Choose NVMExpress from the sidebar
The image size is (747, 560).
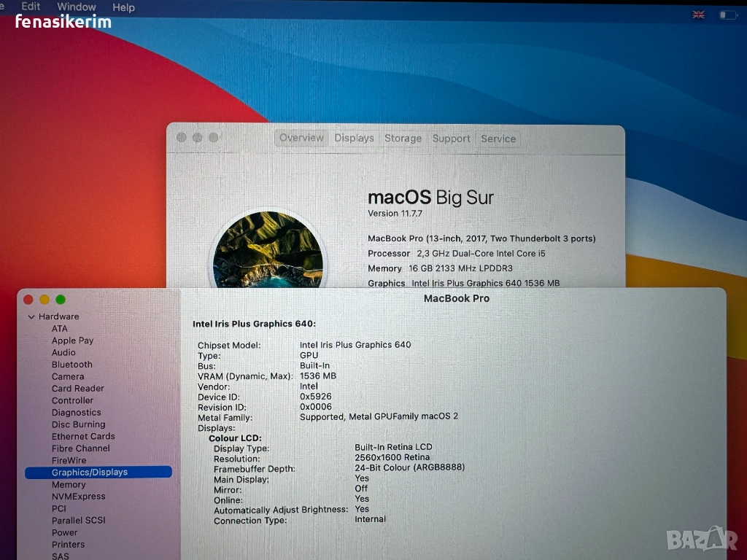pyautogui.click(x=78, y=497)
